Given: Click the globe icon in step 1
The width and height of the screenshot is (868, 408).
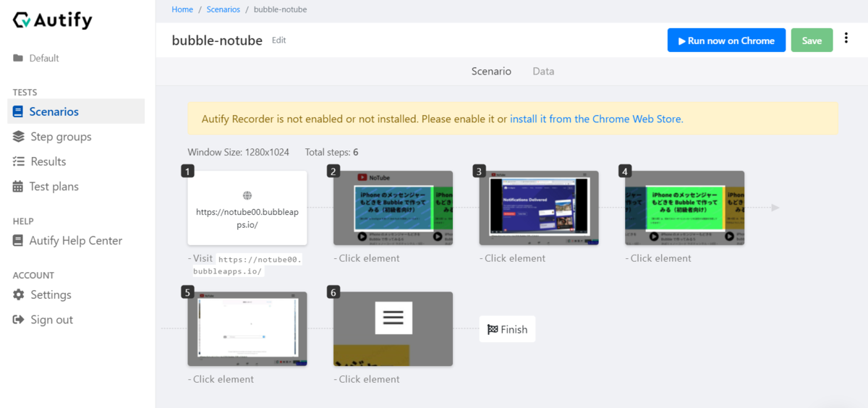Looking at the screenshot, I should point(247,195).
